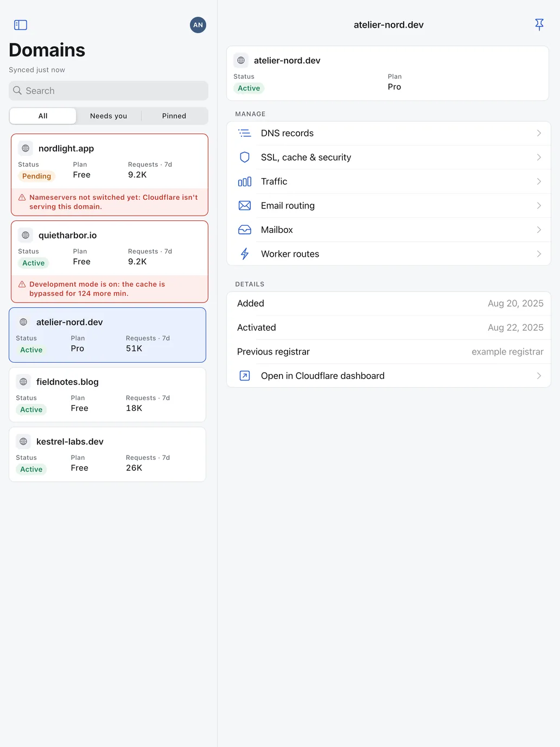The width and height of the screenshot is (560, 747).
Task: Click the Traffic bar chart icon
Action: pyautogui.click(x=245, y=181)
